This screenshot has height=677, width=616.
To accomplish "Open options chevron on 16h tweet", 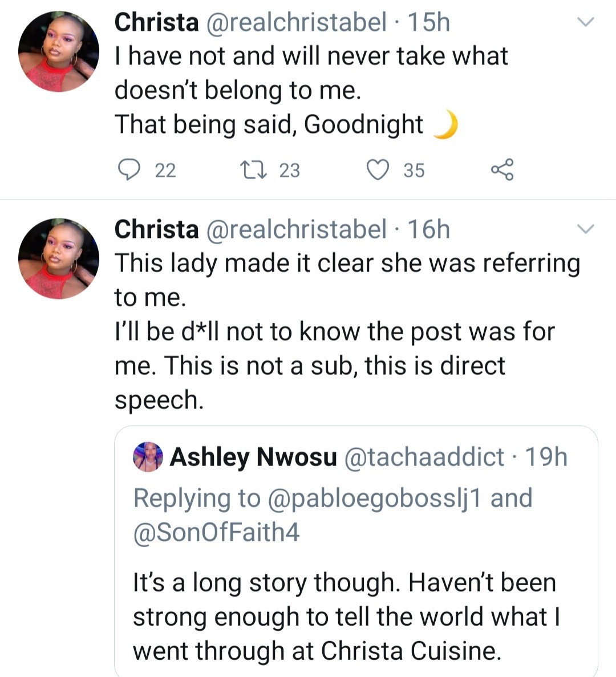I will click(586, 229).
